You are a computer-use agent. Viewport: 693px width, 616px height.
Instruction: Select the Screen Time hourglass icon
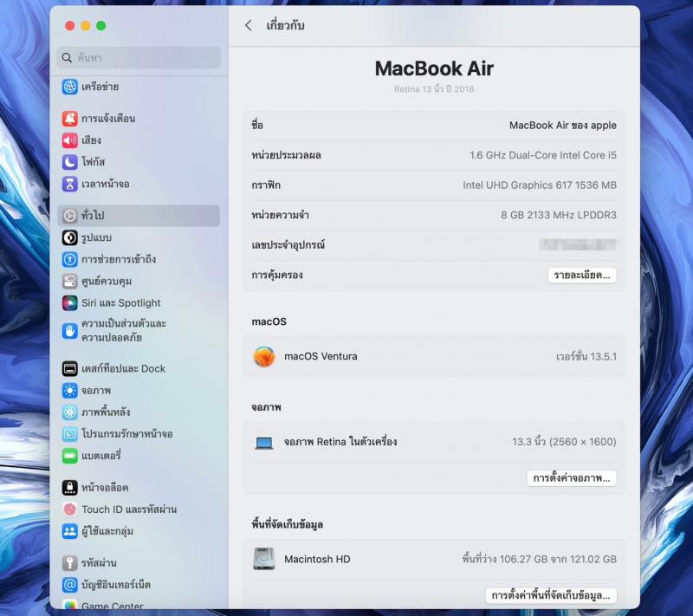click(70, 184)
